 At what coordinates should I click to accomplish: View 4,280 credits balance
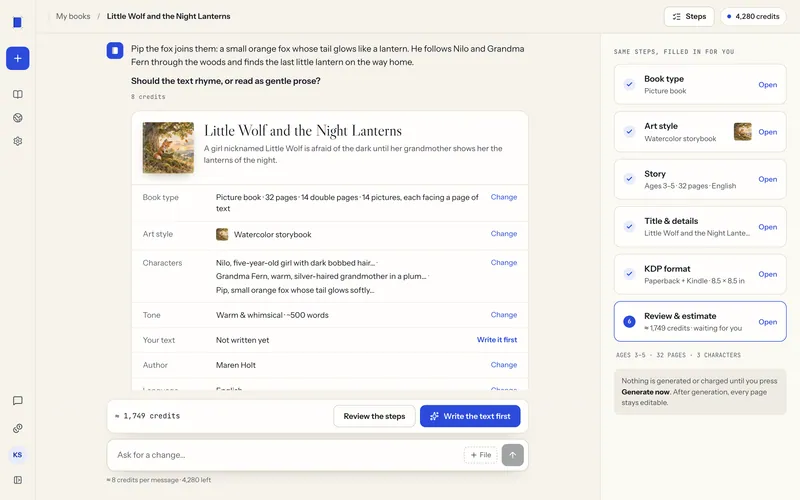[x=753, y=16]
